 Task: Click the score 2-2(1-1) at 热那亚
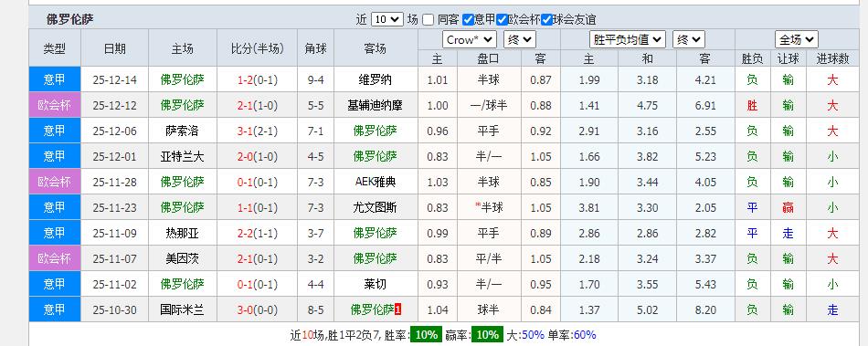tap(258, 233)
